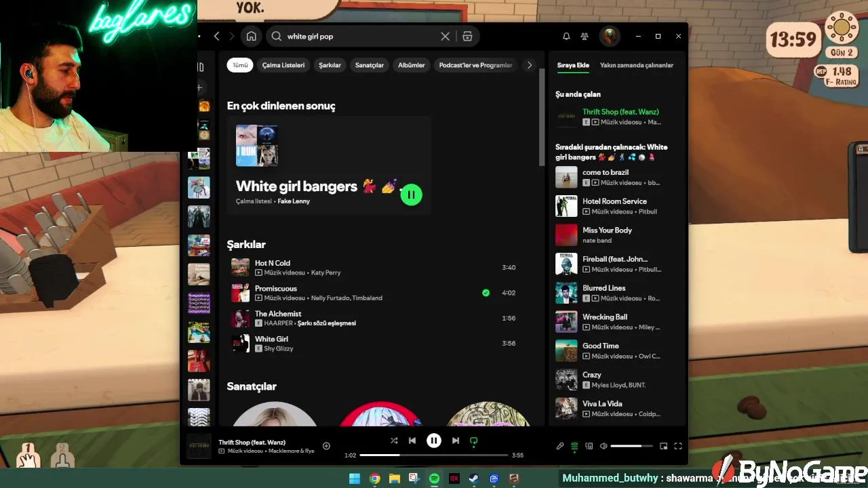Toggle shuffle playback
Image resolution: width=868 pixels, height=488 pixels.
click(x=394, y=441)
